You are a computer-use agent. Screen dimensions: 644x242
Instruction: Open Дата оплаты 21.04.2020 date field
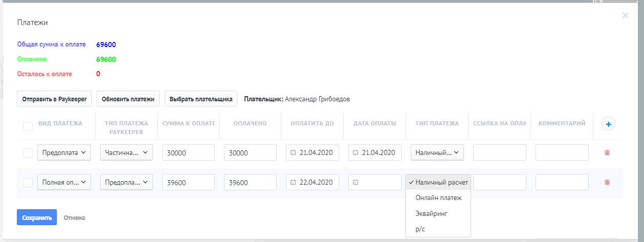point(375,152)
